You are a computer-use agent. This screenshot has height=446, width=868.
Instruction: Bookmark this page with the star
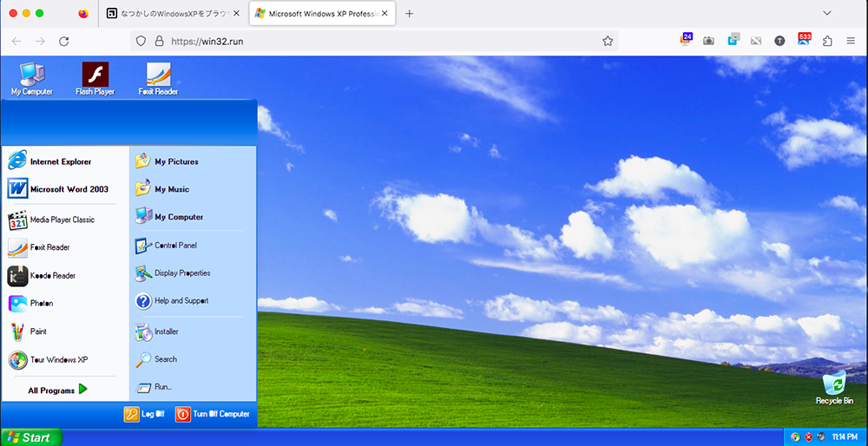click(x=608, y=41)
